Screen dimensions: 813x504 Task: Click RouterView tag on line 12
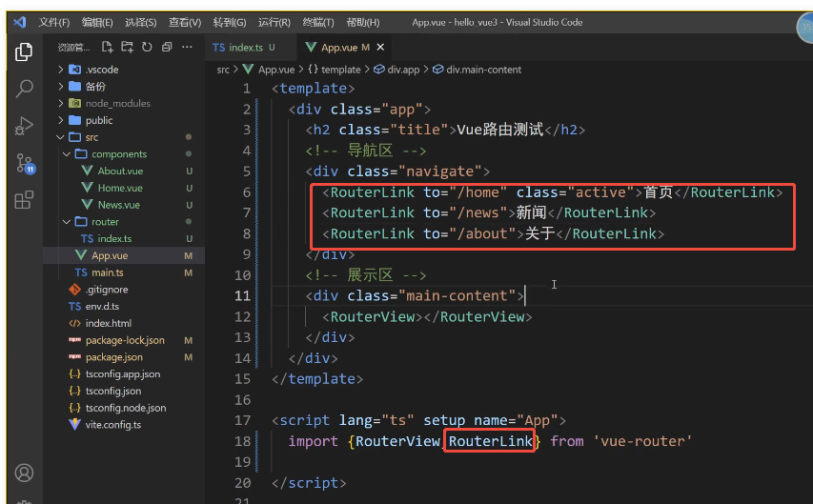tap(373, 317)
